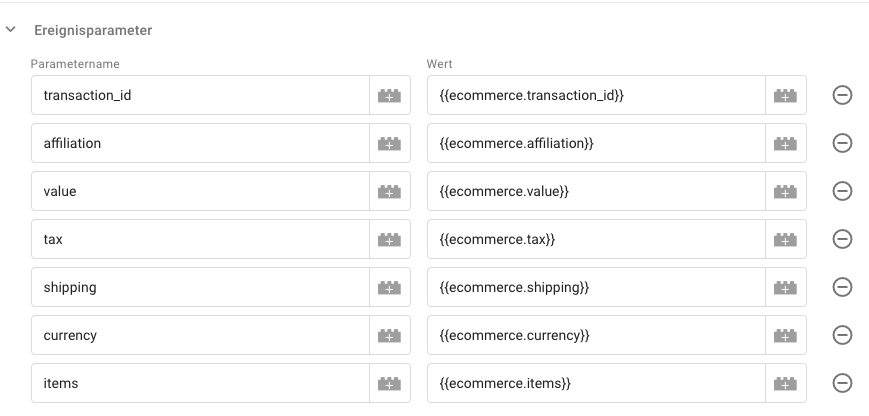Open variable picker for ecommerce.value field

pyautogui.click(x=785, y=191)
